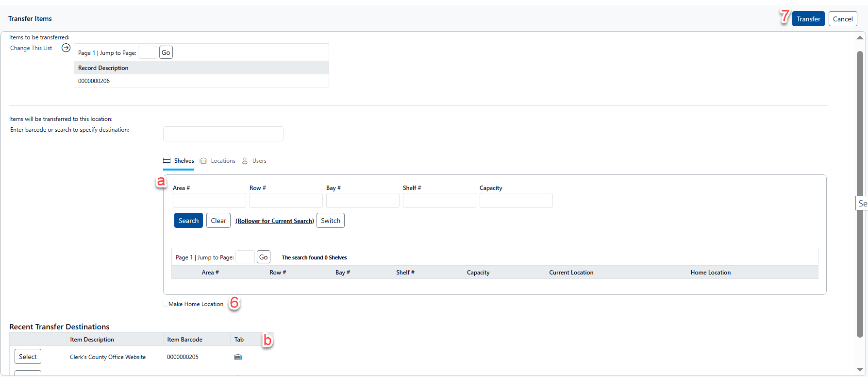This screenshot has height=377, width=868.
Task: Click the arrow icon beside Change This List
Action: pyautogui.click(x=66, y=48)
